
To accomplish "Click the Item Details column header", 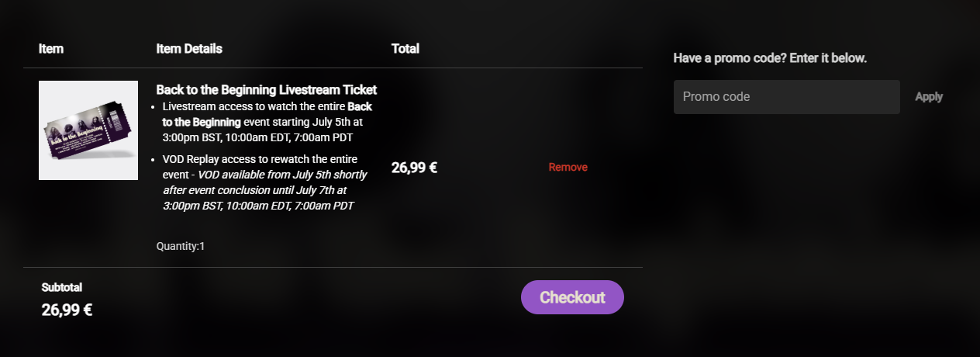I will point(189,48).
